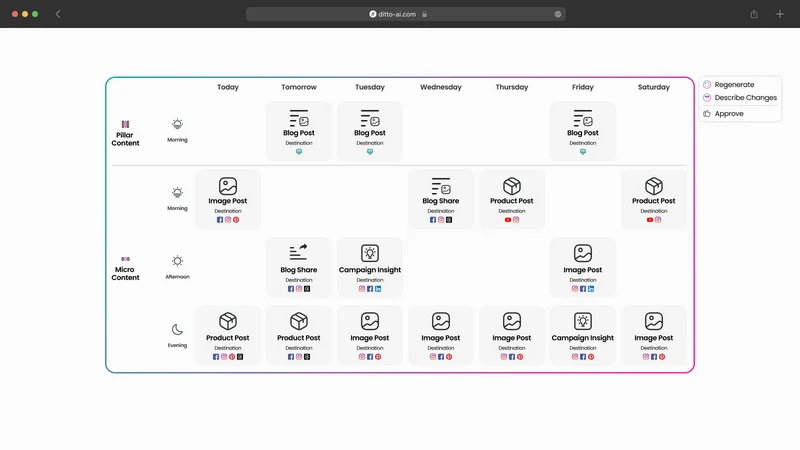Select Today's evening Product Post icon
This screenshot has height=450, width=800.
pos(228,321)
